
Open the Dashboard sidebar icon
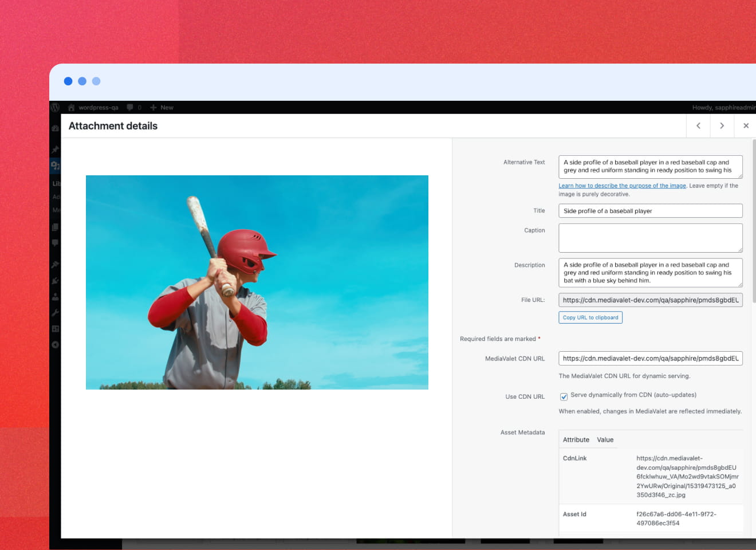(55, 128)
